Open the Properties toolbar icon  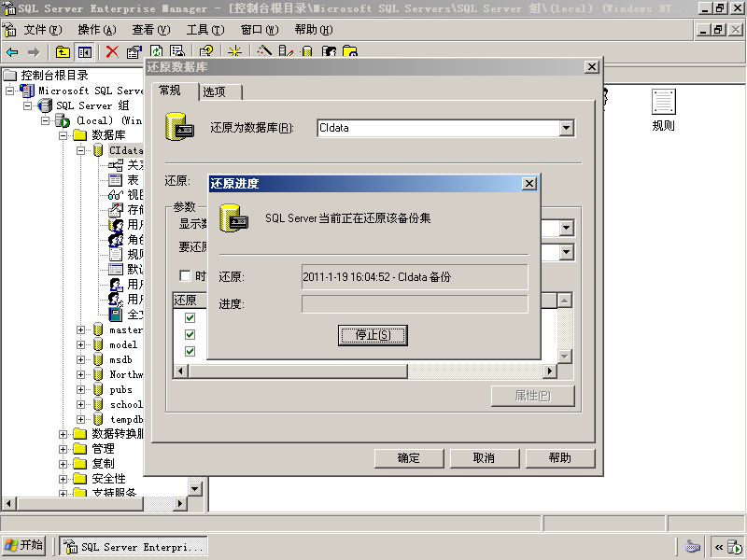[134, 52]
